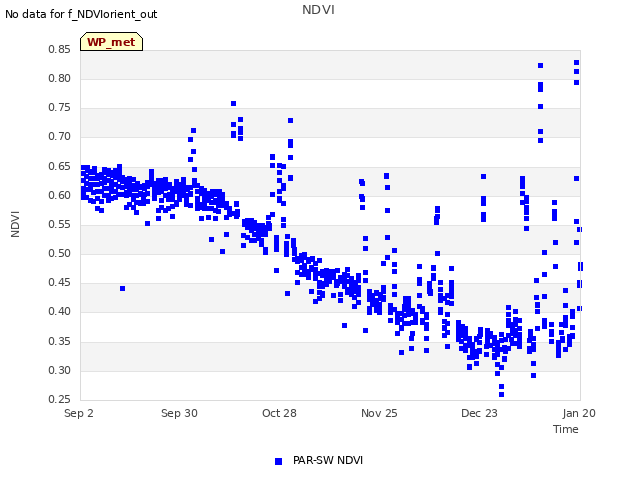Viewport: 640px width, 480px height.
Task: Click the 0.60 y-axis tick label
Action: (60, 195)
